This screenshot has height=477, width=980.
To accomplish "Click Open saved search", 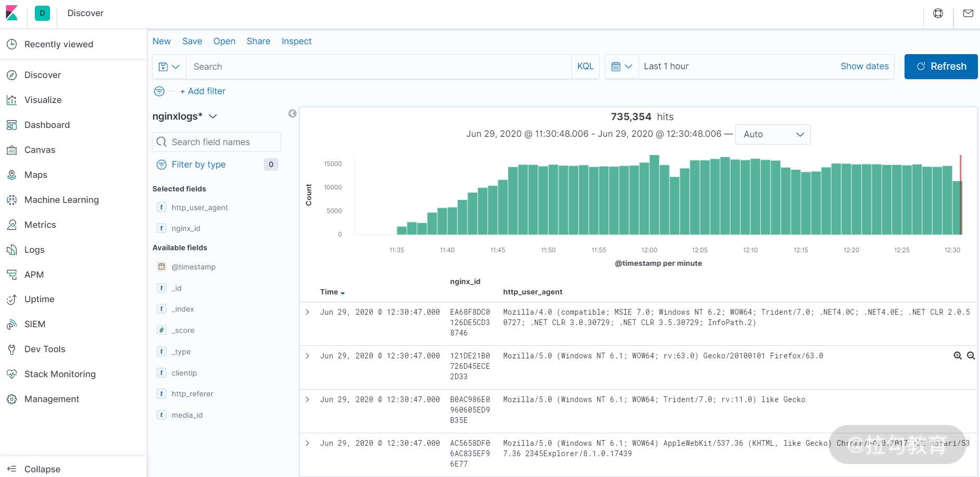I will [x=224, y=41].
